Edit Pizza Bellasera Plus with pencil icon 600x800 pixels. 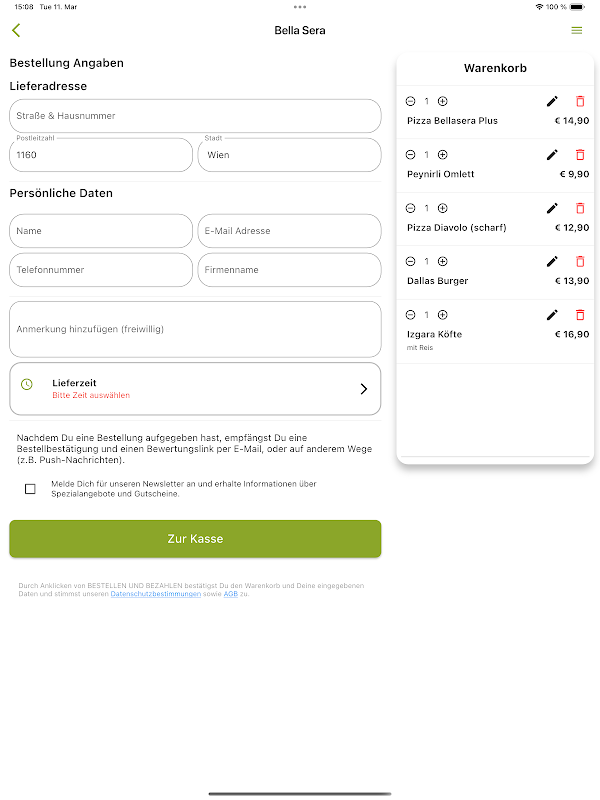[552, 101]
